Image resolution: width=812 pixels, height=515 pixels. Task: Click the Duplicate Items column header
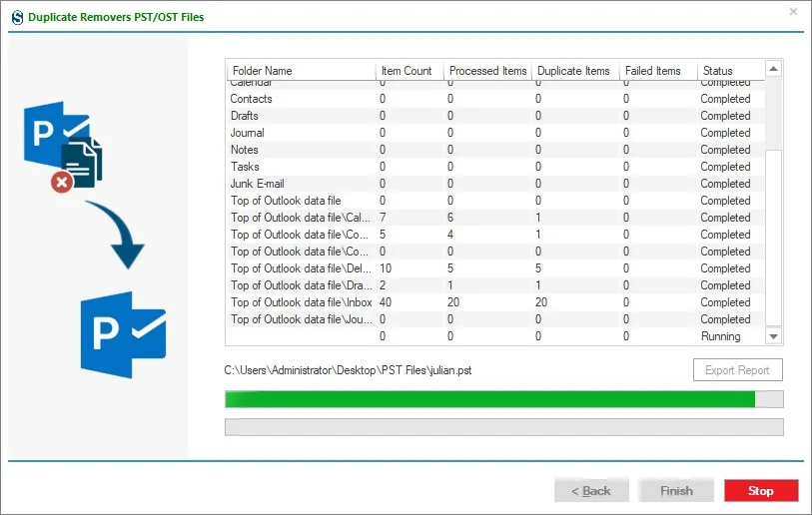[x=575, y=71]
